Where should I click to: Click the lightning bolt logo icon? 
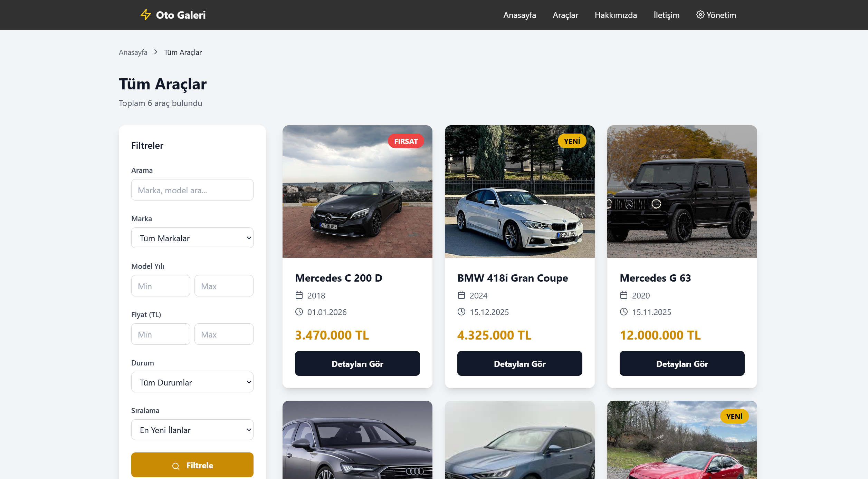pyautogui.click(x=146, y=15)
